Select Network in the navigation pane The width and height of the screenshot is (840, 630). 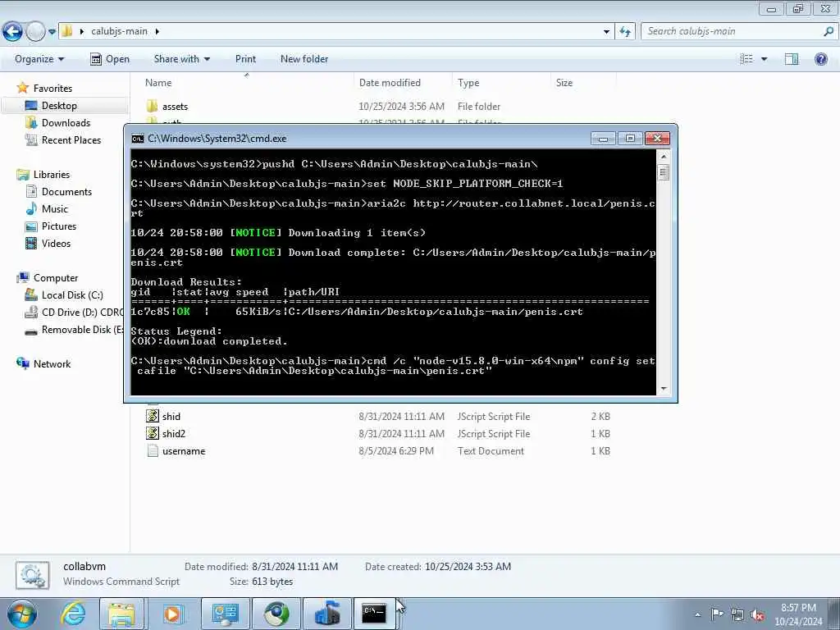point(52,363)
